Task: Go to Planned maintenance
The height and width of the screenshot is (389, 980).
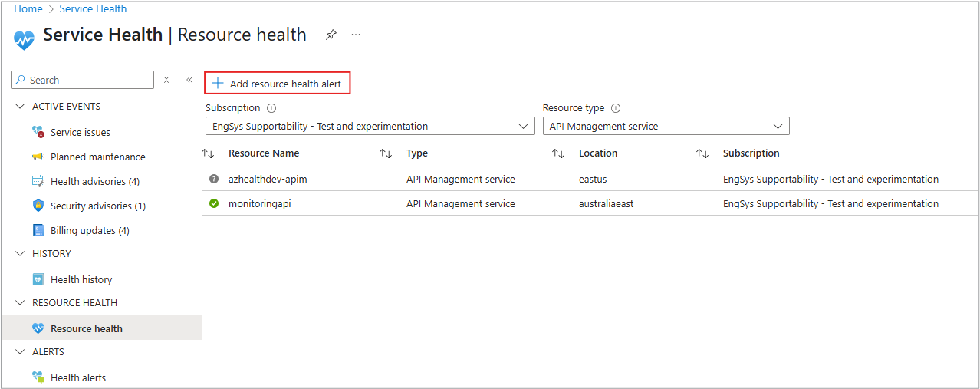Action: click(x=97, y=157)
